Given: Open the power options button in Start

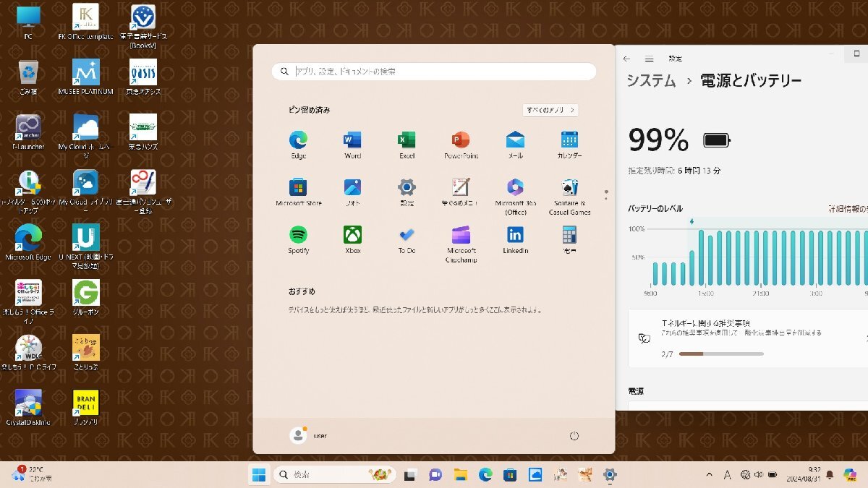Looking at the screenshot, I should tap(574, 436).
